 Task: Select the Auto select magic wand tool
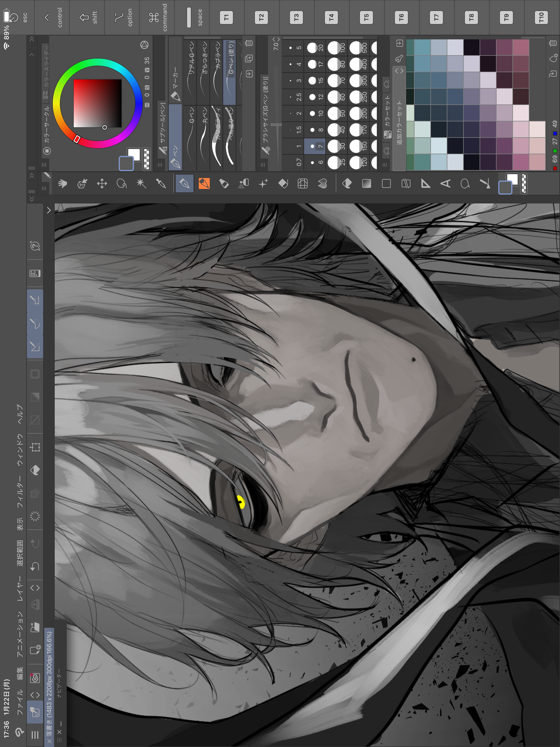pos(141,183)
